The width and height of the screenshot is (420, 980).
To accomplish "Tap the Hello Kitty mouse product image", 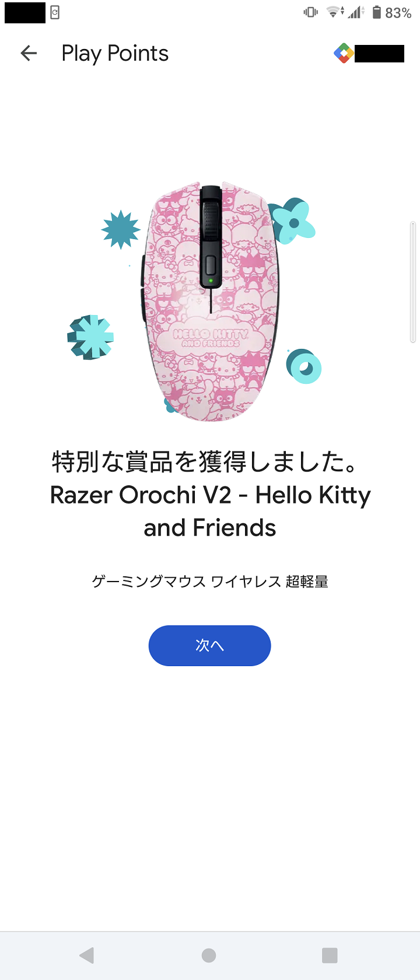I will point(209,302).
